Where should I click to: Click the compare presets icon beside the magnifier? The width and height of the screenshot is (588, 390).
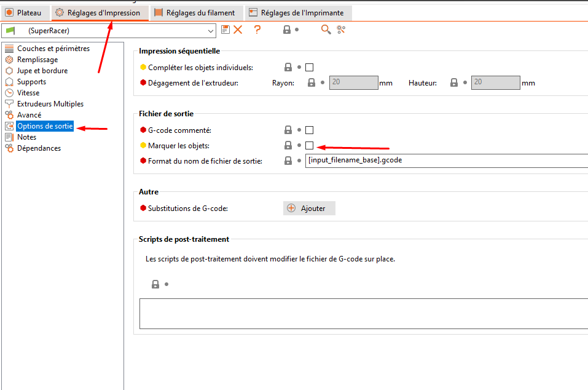341,30
